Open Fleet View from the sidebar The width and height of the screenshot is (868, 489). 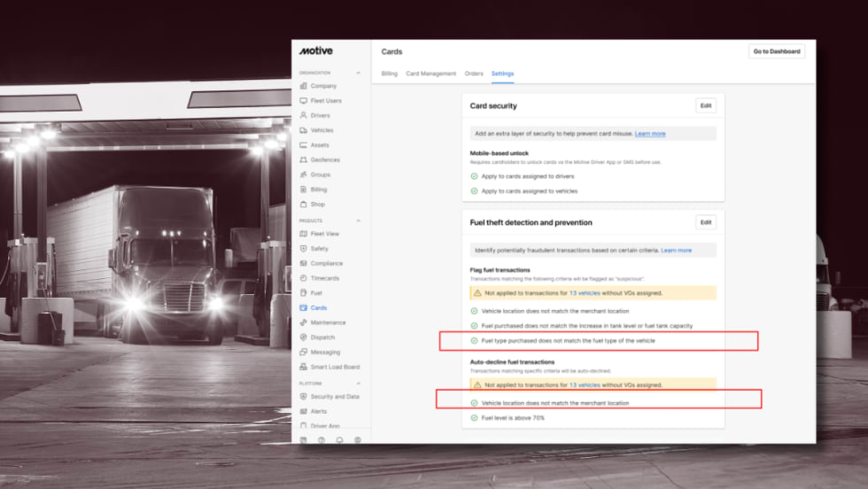[x=324, y=234]
